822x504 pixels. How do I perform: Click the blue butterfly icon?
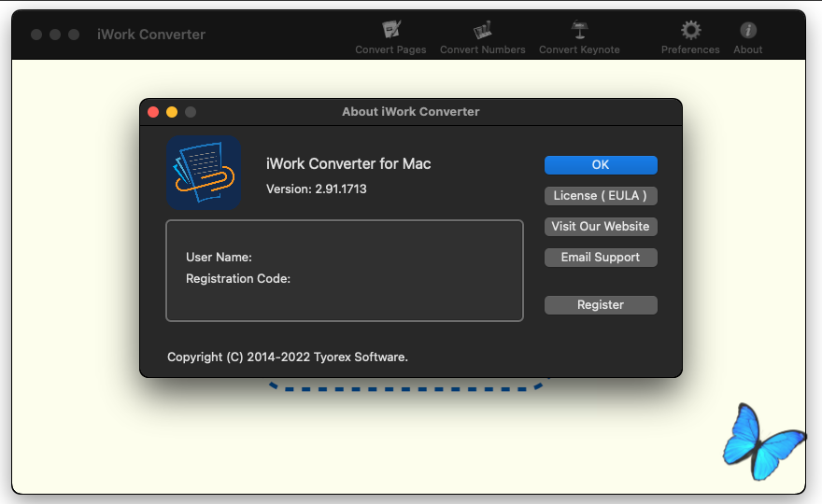pyautogui.click(x=763, y=441)
